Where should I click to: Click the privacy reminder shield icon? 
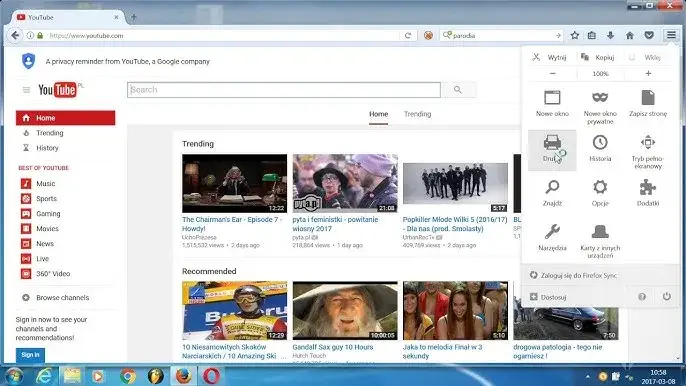(x=28, y=61)
